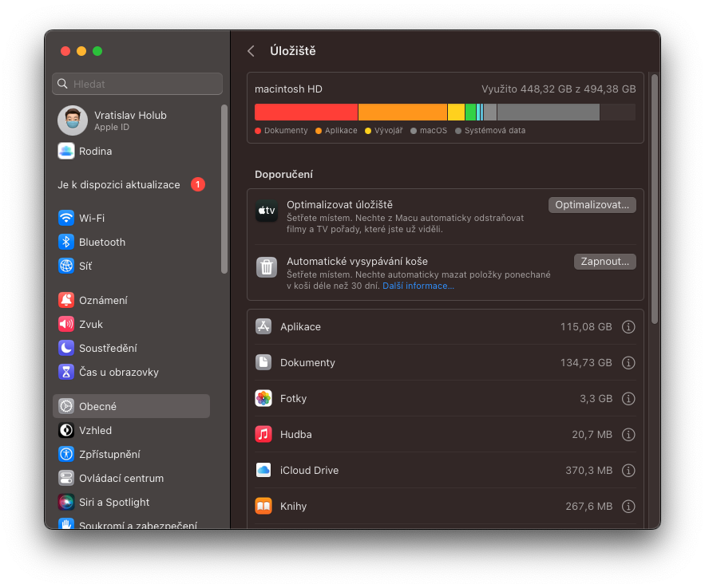Click the sidebar vertical scrollbar
This screenshot has width=705, height=588.
click(224, 189)
